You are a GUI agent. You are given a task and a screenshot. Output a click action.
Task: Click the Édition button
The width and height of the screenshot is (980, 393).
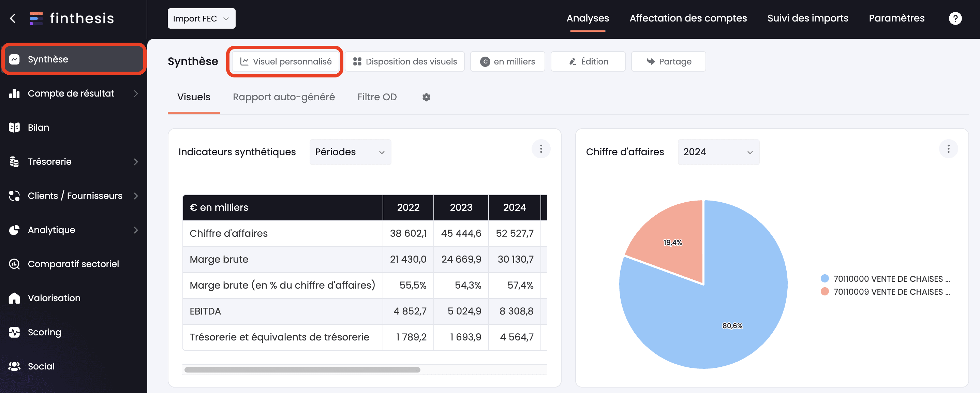pyautogui.click(x=588, y=62)
